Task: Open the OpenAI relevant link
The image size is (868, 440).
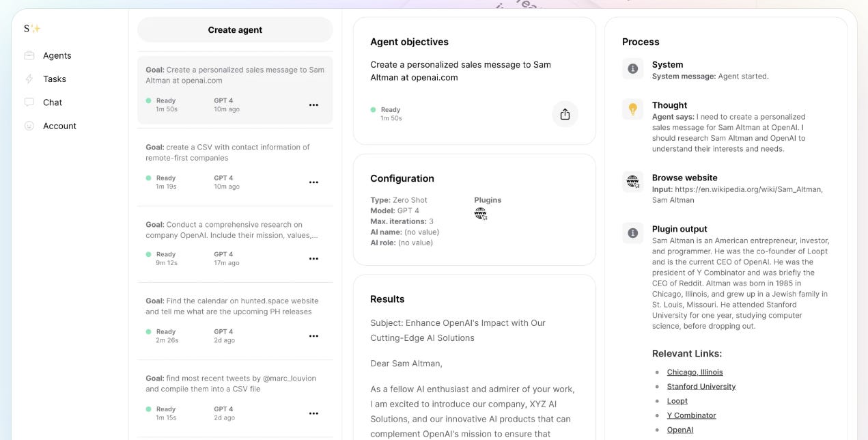Action: point(680,430)
